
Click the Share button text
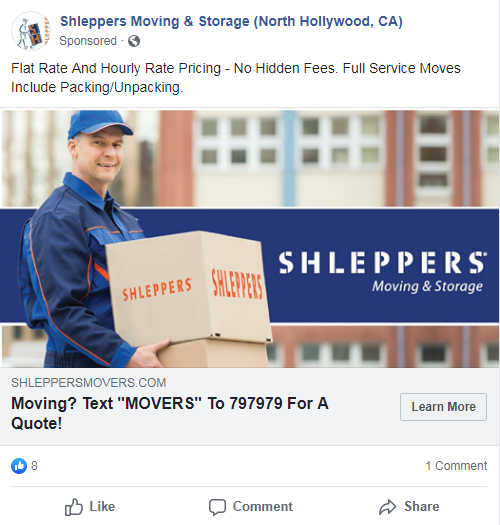422,507
